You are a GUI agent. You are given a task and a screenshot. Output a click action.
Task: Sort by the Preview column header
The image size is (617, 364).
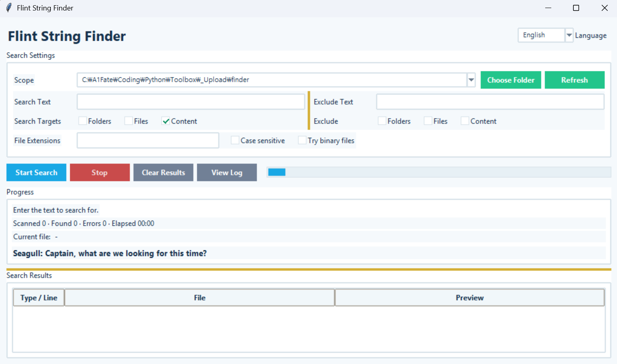tap(469, 297)
